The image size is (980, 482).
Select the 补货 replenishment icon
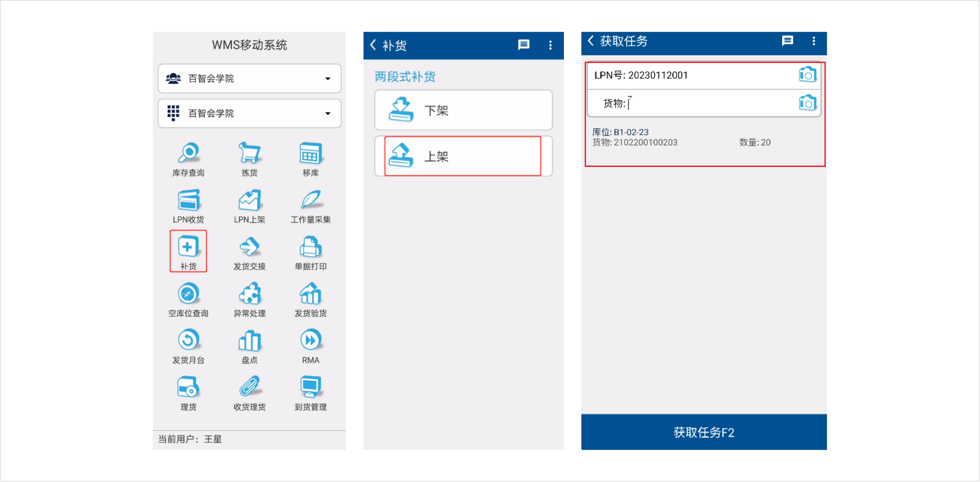point(188,248)
